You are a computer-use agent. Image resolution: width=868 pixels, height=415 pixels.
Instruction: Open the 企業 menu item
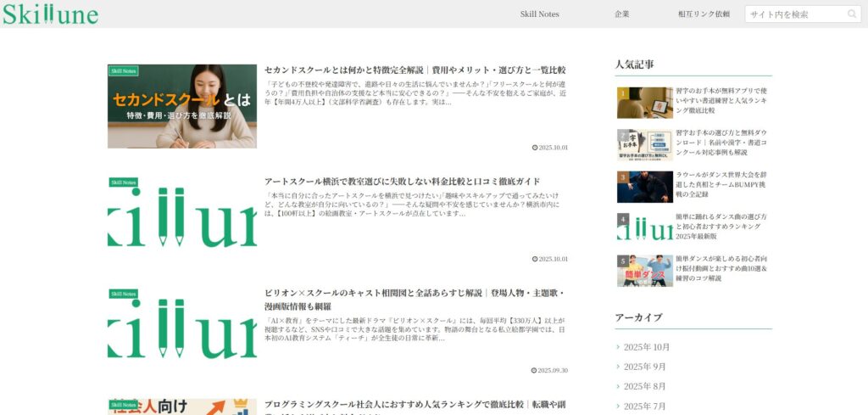pyautogui.click(x=622, y=14)
